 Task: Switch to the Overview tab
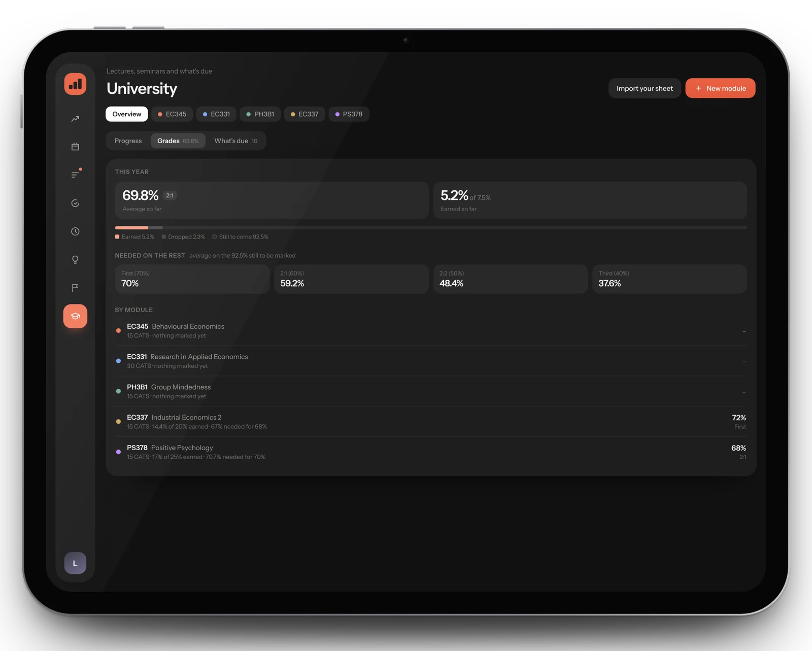(127, 114)
